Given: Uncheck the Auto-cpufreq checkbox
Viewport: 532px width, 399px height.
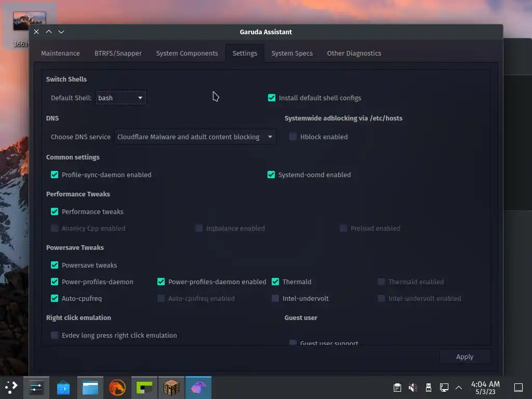Looking at the screenshot, I should tap(54, 298).
